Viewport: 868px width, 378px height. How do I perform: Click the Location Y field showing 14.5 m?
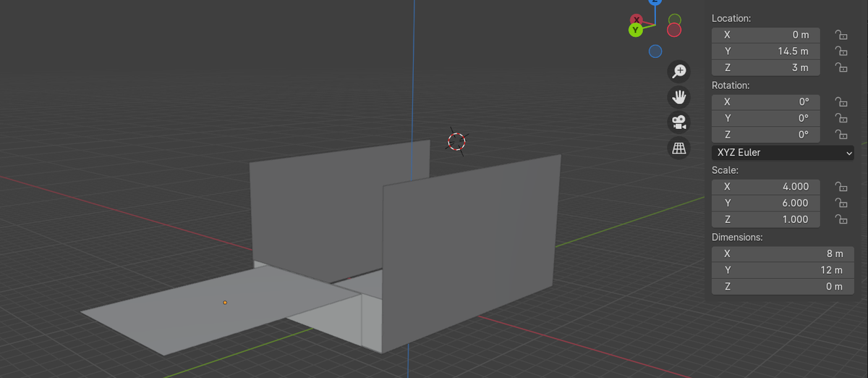(x=765, y=51)
